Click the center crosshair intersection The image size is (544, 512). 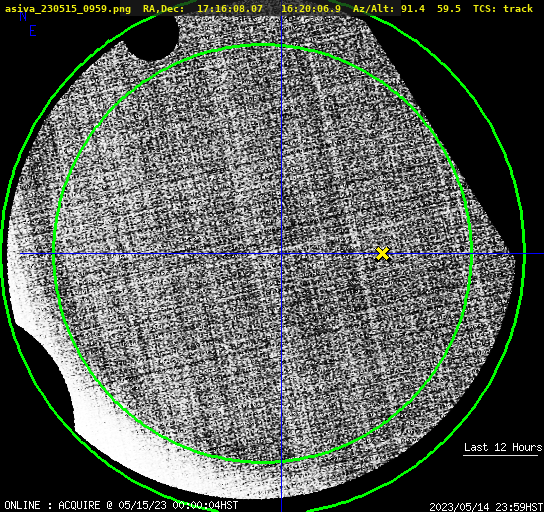[x=281, y=254]
